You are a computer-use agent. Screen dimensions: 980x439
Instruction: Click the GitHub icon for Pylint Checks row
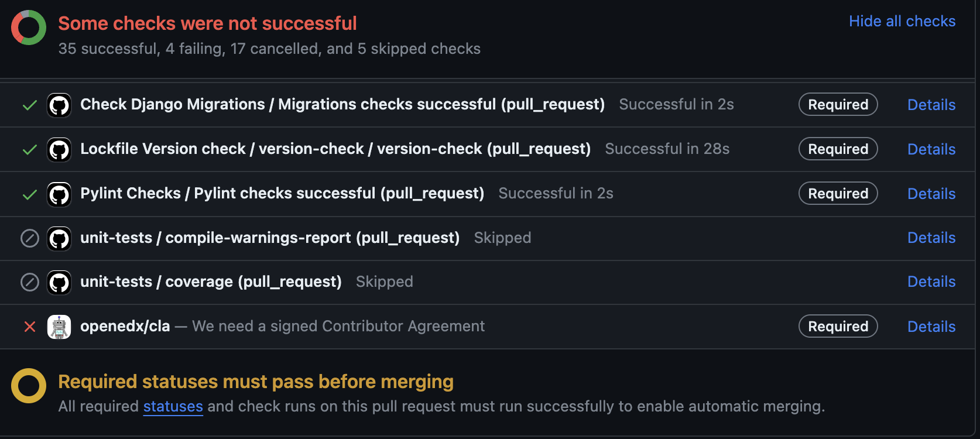point(59,194)
